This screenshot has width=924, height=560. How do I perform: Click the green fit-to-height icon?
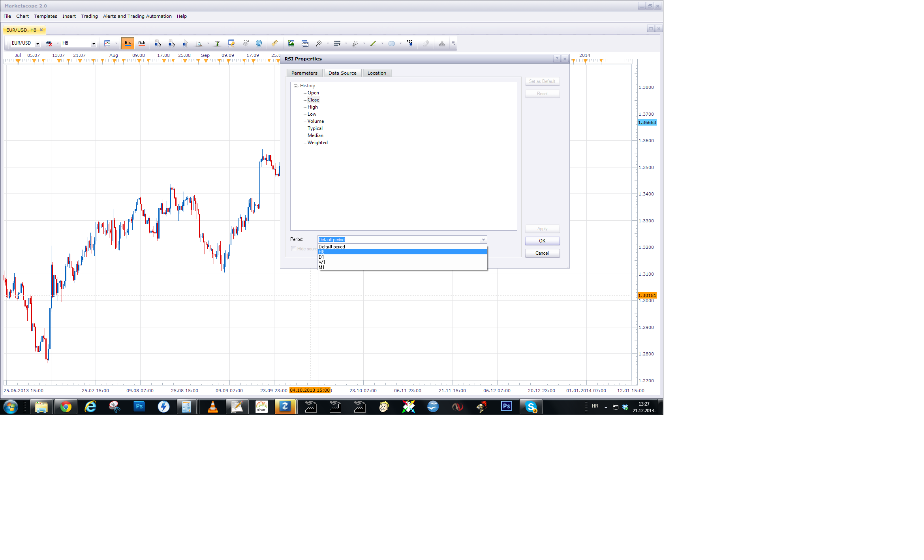[x=217, y=43]
